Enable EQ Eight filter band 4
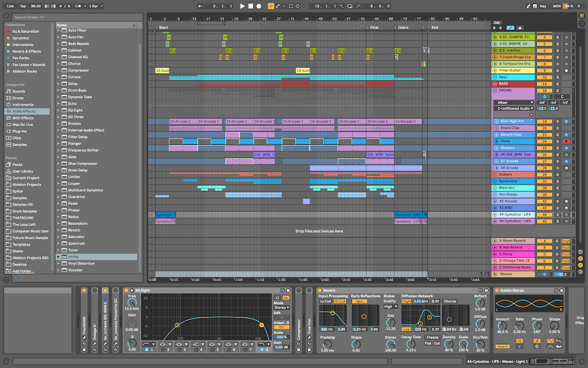The image size is (588, 368). point(196,350)
